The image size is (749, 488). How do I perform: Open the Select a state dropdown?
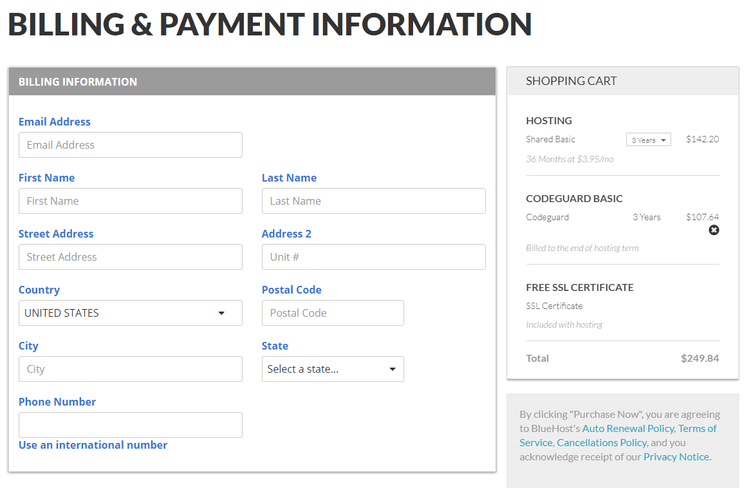(x=332, y=369)
